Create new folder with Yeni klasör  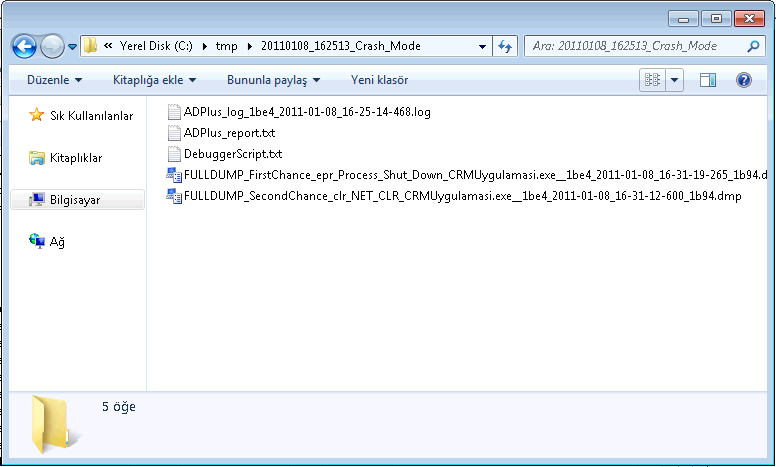[379, 80]
